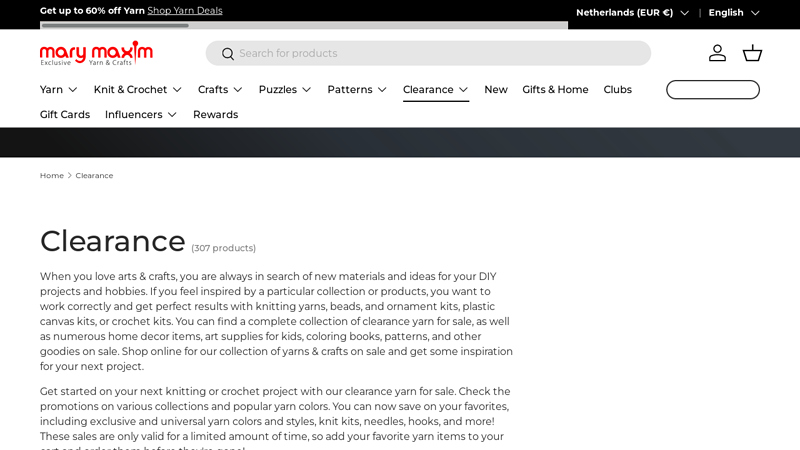Expand the Knit & Crochet menu
Viewport: 800px width, 450px height.
point(138,90)
